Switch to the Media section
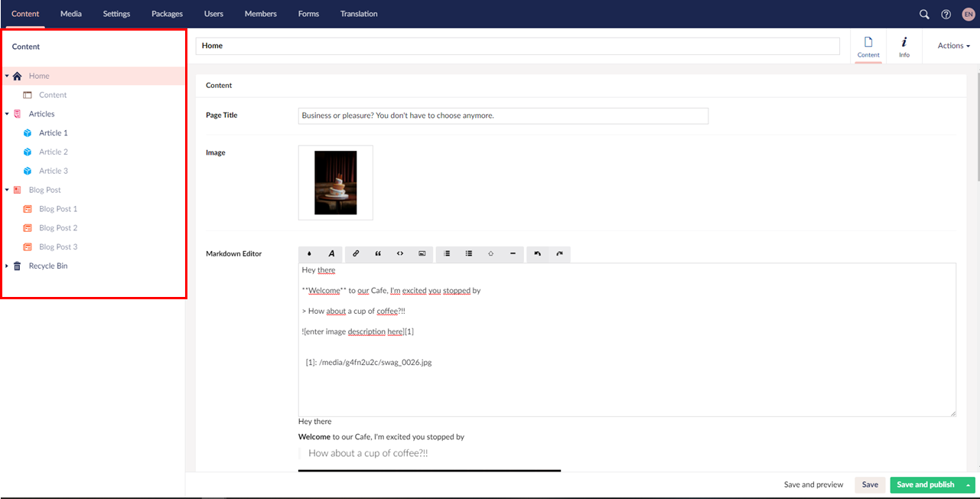 click(x=71, y=14)
